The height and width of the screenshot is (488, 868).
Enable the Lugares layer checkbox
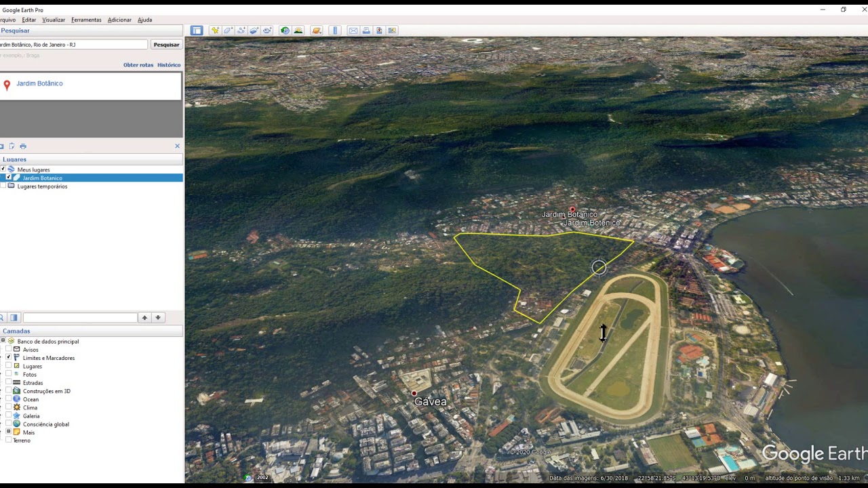9,366
